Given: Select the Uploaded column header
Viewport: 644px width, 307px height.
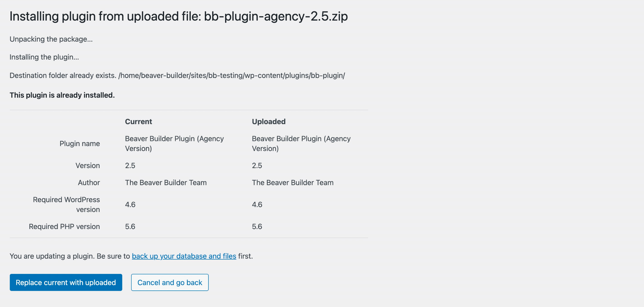Looking at the screenshot, I should 268,122.
